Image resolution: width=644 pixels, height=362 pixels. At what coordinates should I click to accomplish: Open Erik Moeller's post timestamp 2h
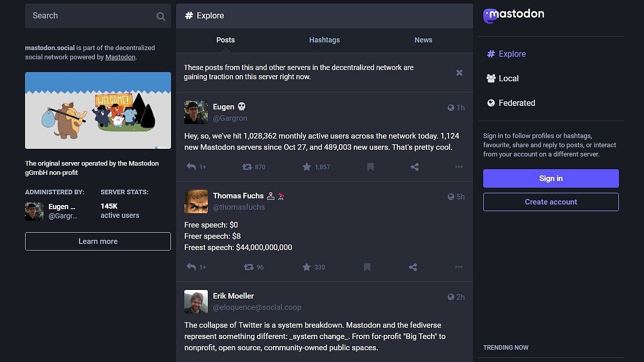coord(456,297)
